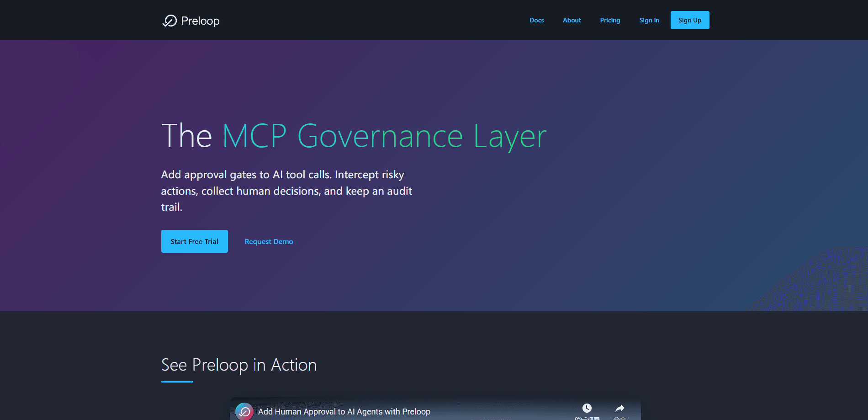Click the Share arrow icon on the video
This screenshot has height=420, width=868.
pyautogui.click(x=620, y=408)
